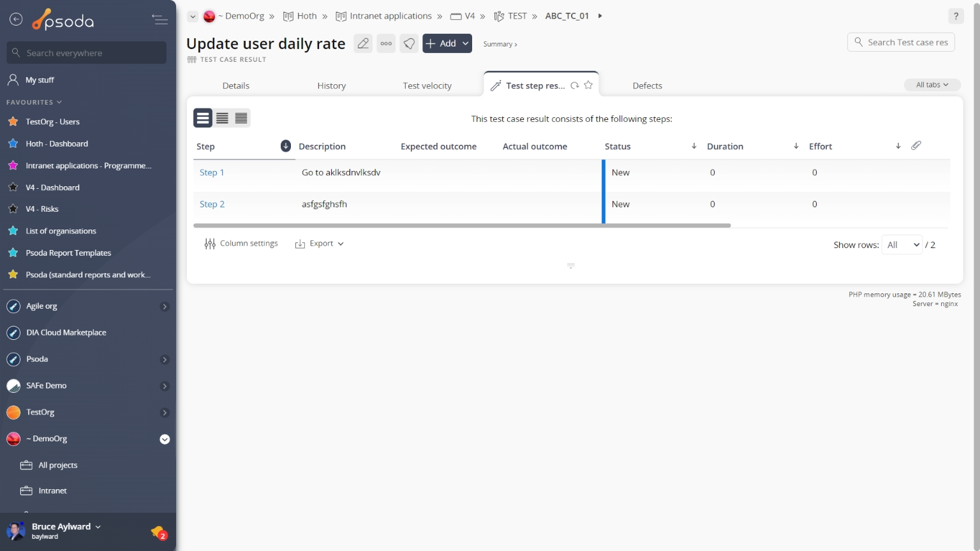Click the horizontal table scrollbar

pos(462,225)
